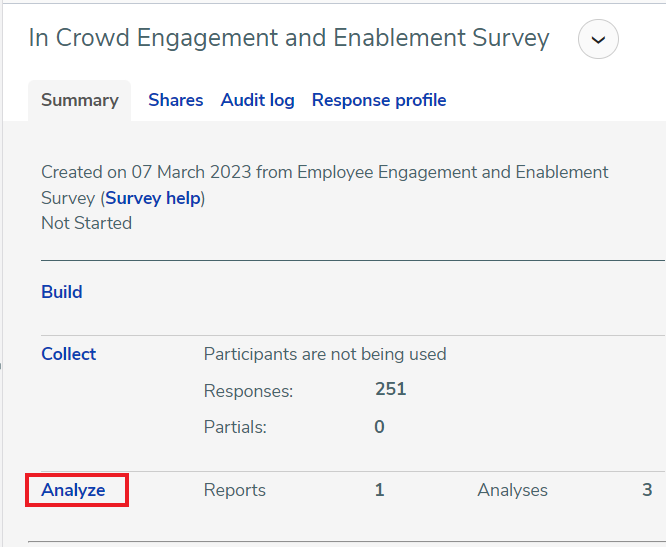
Task: Open the Survey help link
Action: click(153, 198)
